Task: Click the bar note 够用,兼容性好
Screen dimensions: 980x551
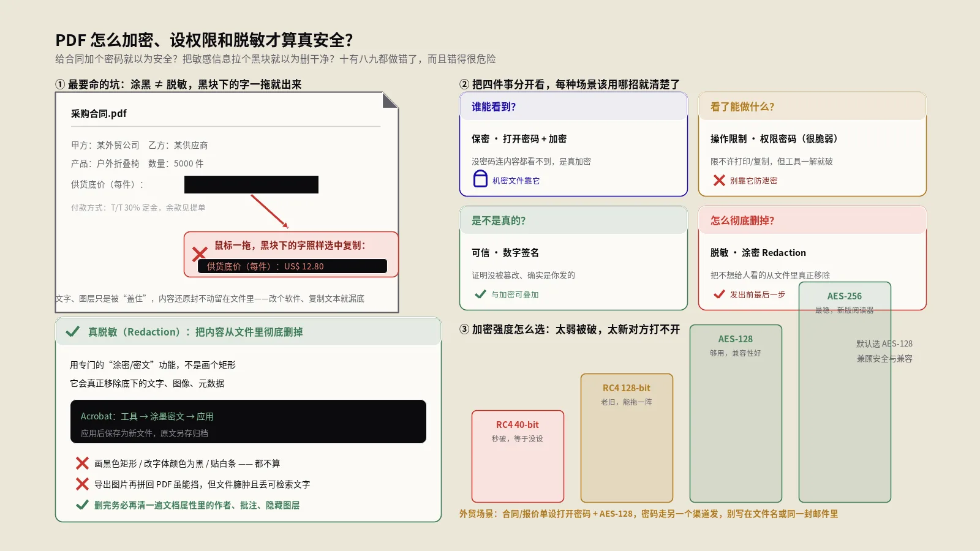Action: (x=736, y=353)
